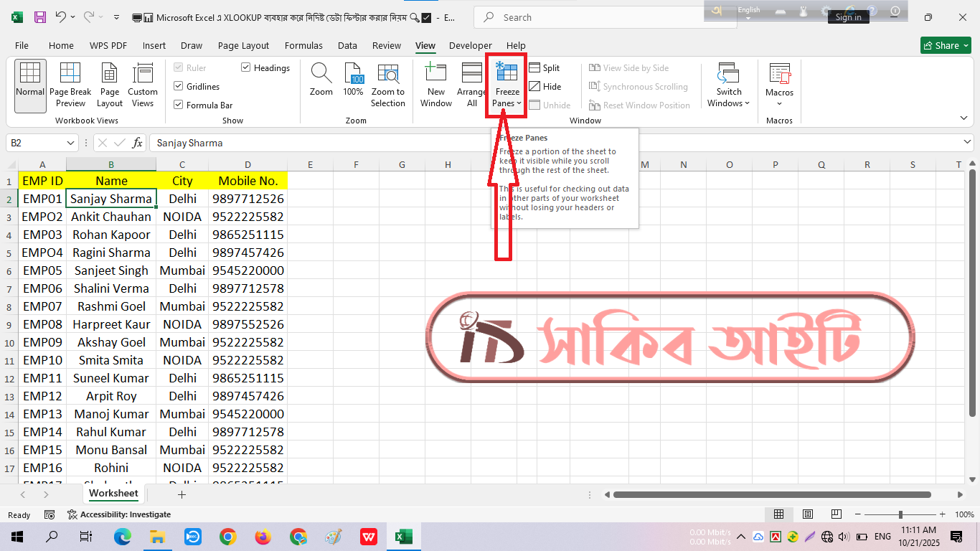
Task: Adjust the zoom slider in status bar
Action: click(x=900, y=514)
